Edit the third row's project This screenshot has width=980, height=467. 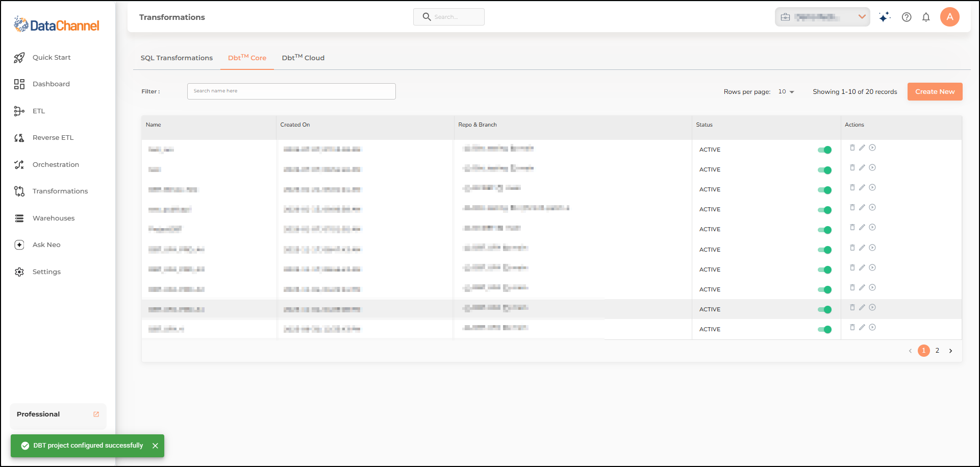862,187
